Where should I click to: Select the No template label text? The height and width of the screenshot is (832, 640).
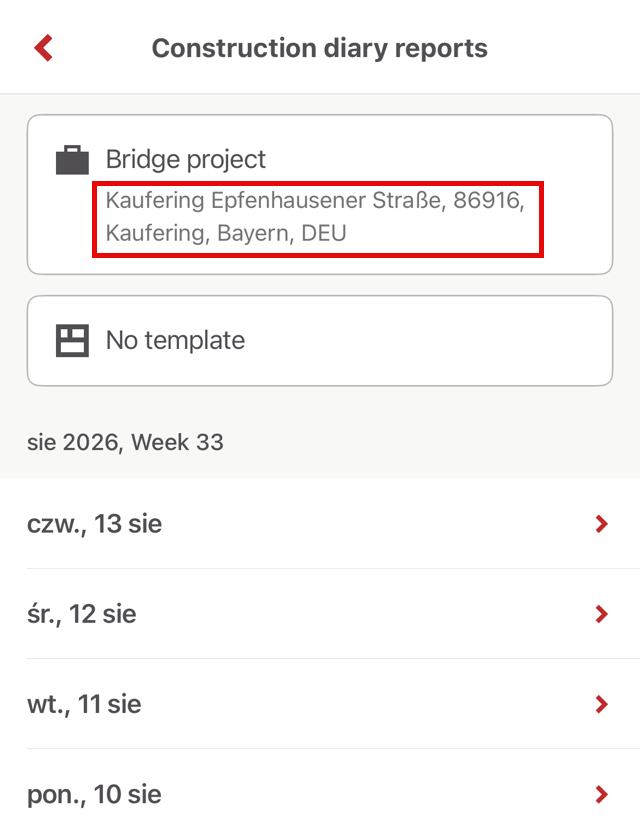[x=175, y=340]
